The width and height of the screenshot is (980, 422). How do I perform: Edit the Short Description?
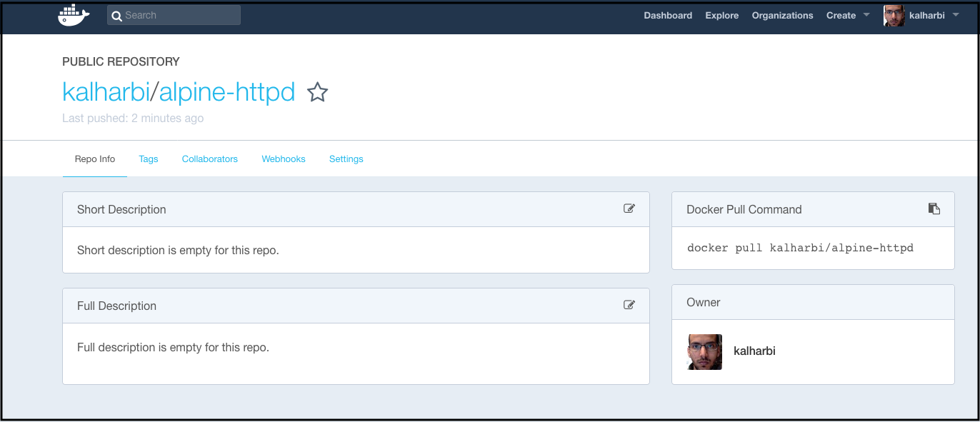[629, 209]
